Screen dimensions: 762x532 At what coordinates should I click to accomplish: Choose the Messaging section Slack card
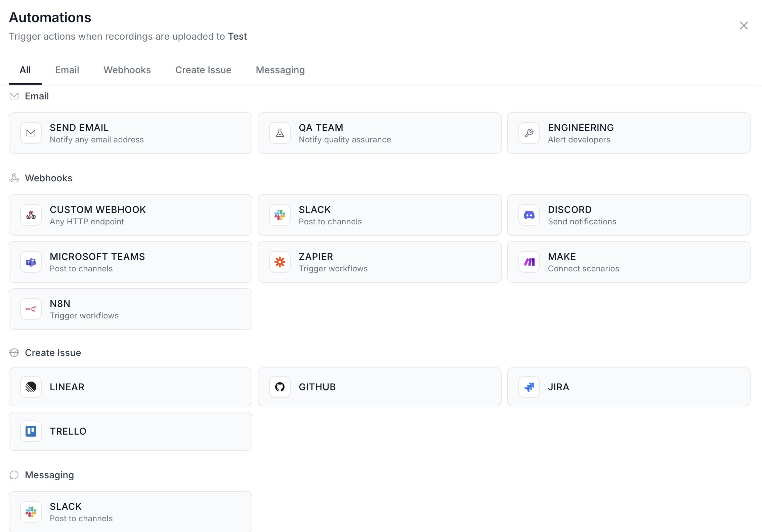pyautogui.click(x=130, y=511)
